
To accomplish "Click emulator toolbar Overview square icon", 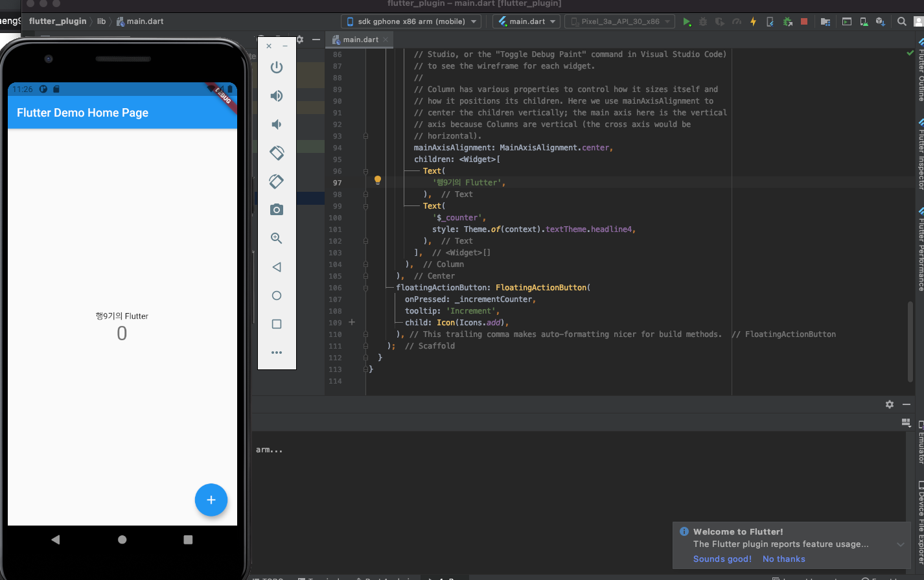I will pos(277,324).
